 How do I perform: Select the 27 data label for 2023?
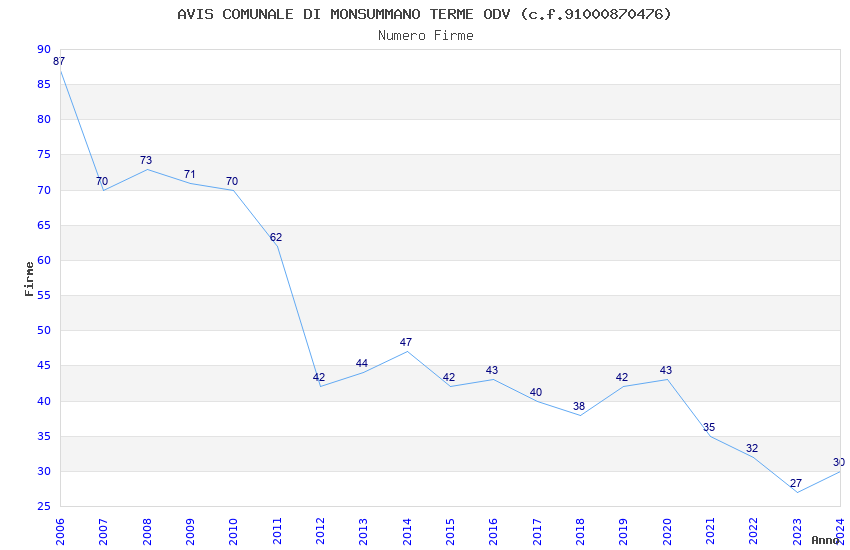click(x=796, y=483)
